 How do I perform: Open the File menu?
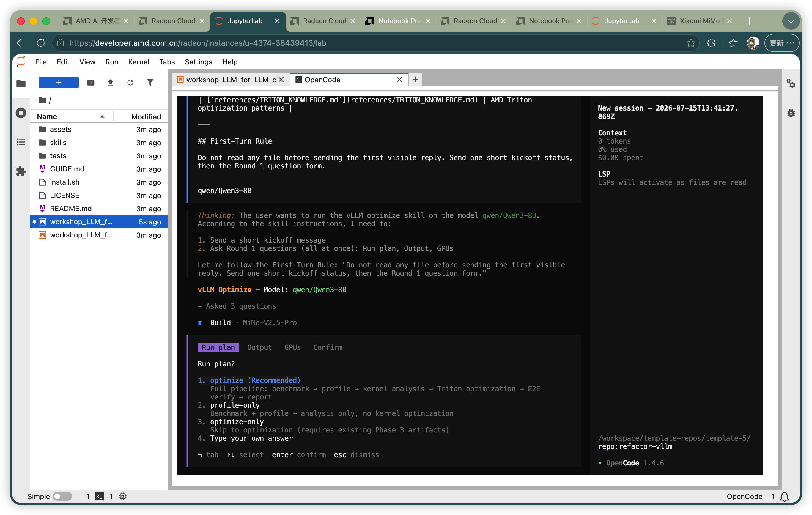(41, 62)
